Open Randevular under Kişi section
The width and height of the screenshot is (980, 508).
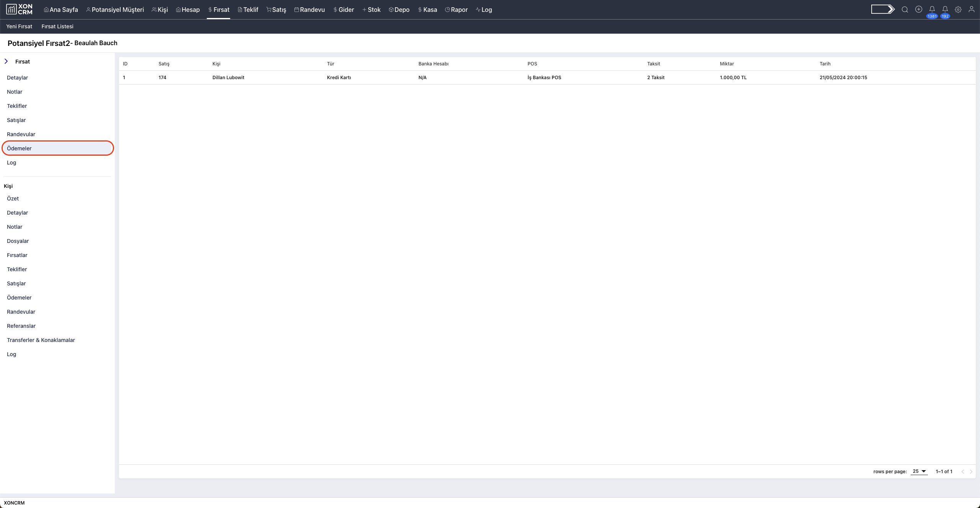point(21,312)
